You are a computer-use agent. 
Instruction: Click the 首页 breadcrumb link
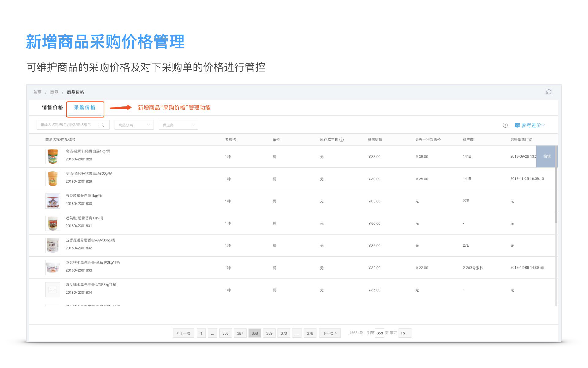[37, 92]
